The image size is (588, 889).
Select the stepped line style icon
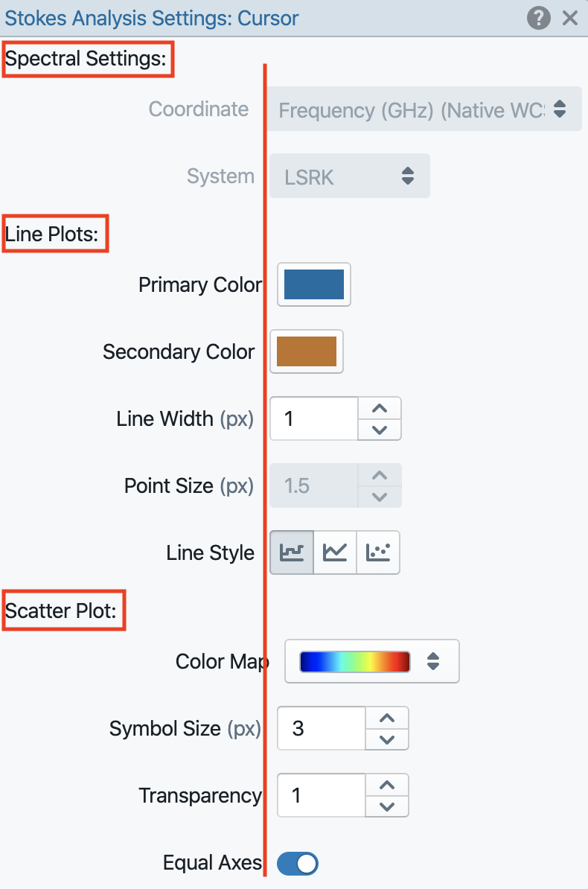[x=291, y=552]
